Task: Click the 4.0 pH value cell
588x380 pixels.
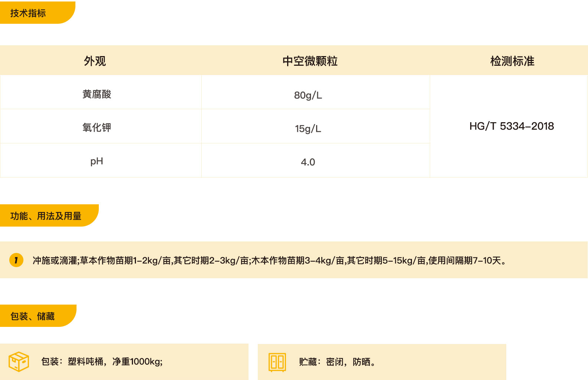Action: click(308, 162)
